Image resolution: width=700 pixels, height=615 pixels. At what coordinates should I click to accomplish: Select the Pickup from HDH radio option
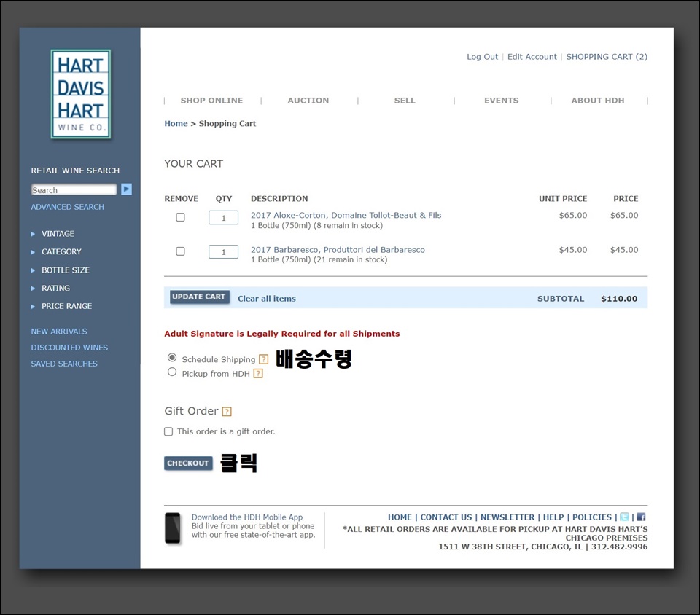point(172,372)
